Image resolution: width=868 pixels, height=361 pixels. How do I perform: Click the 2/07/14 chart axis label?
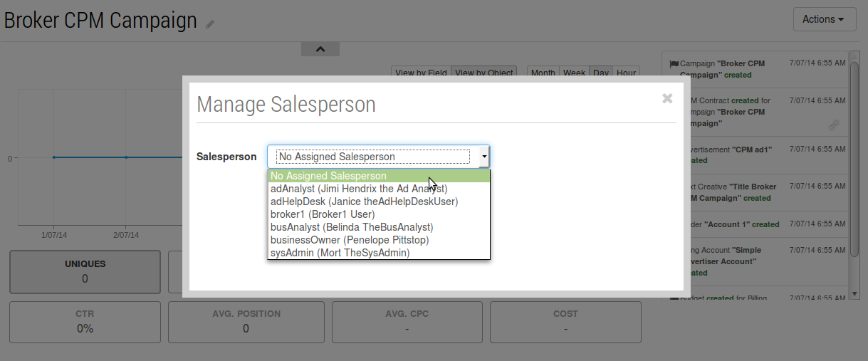click(126, 234)
